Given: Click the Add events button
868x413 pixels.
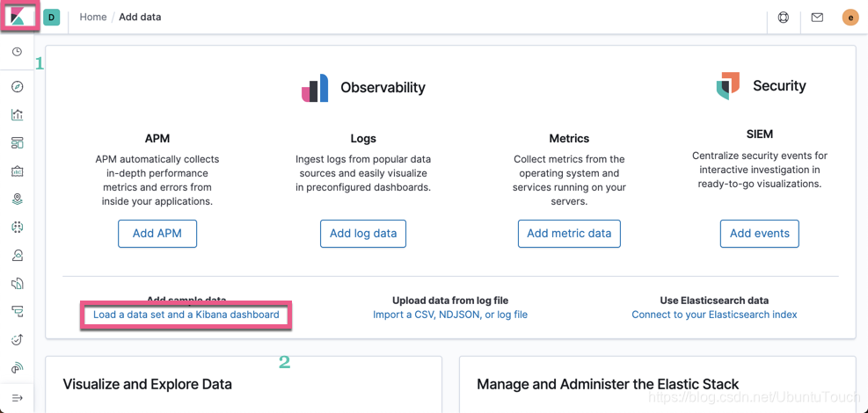Looking at the screenshot, I should [x=759, y=234].
